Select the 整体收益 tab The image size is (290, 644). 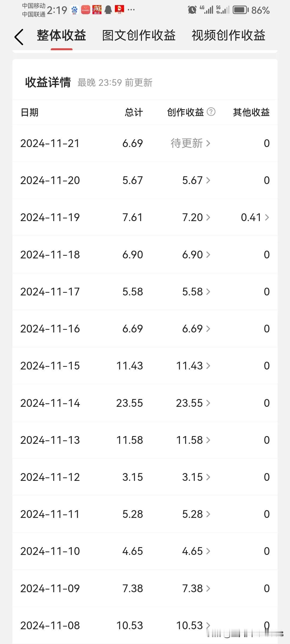[61, 36]
